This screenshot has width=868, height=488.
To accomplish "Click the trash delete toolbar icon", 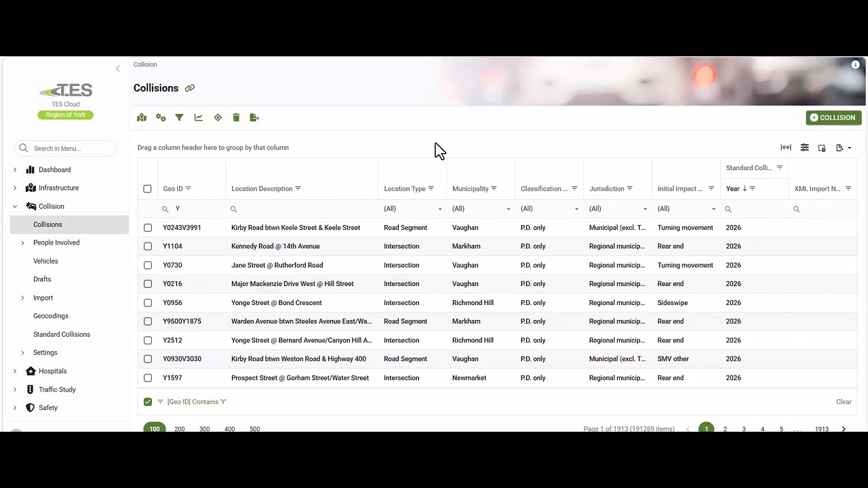I will 236,117.
